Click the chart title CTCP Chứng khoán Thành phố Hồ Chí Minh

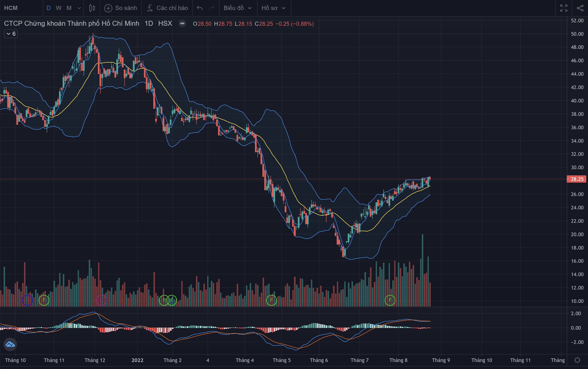72,23
